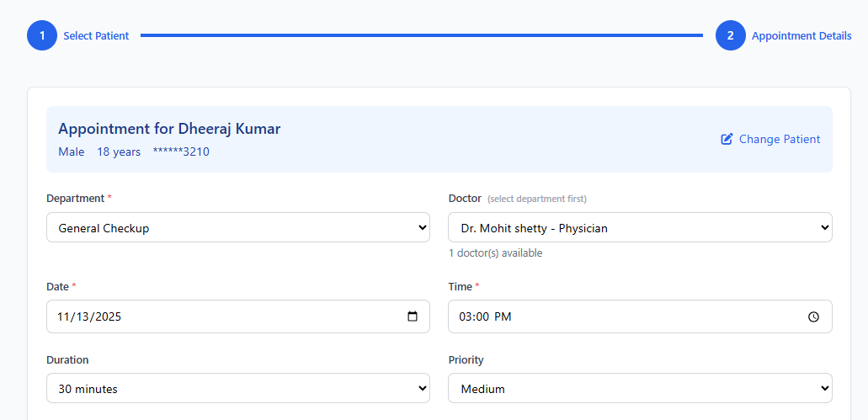This screenshot has height=420, width=868.
Task: Open the Department dropdown showing General Checkup
Action: pyautogui.click(x=237, y=227)
